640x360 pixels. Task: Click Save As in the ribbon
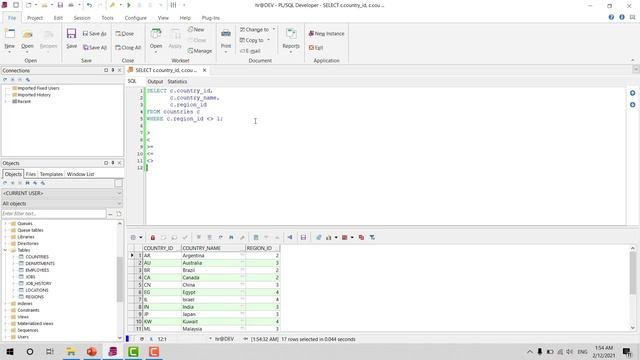(x=95, y=33)
